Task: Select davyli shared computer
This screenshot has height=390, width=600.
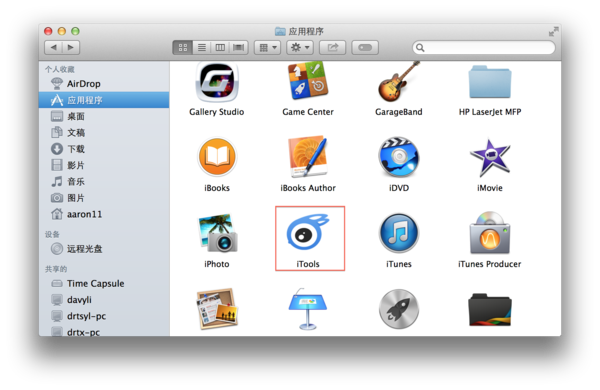Action: point(104,300)
